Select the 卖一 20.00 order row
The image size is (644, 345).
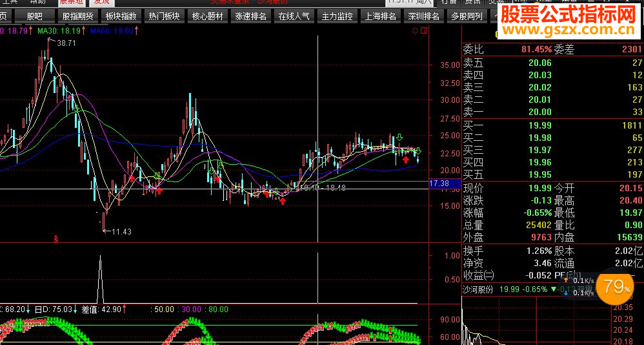click(x=552, y=112)
